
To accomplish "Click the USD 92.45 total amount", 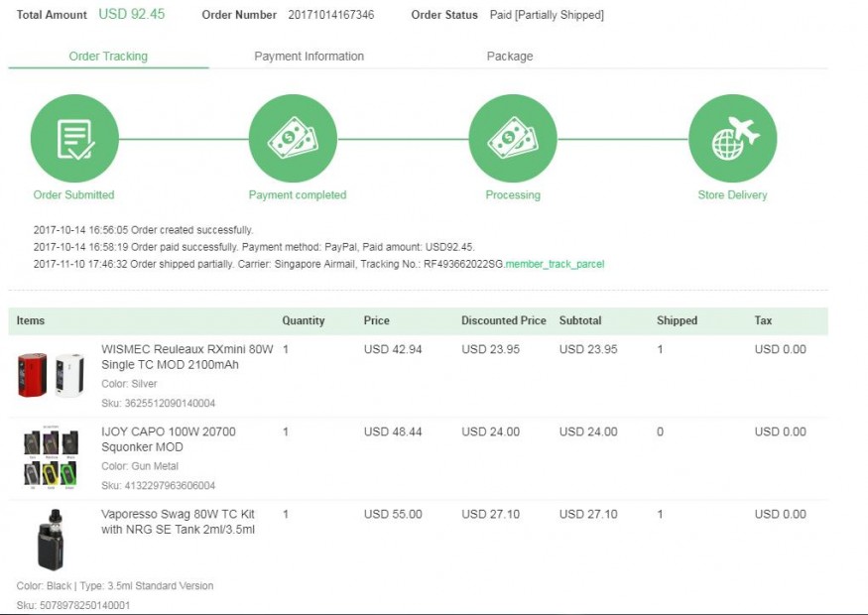I will coord(132,15).
